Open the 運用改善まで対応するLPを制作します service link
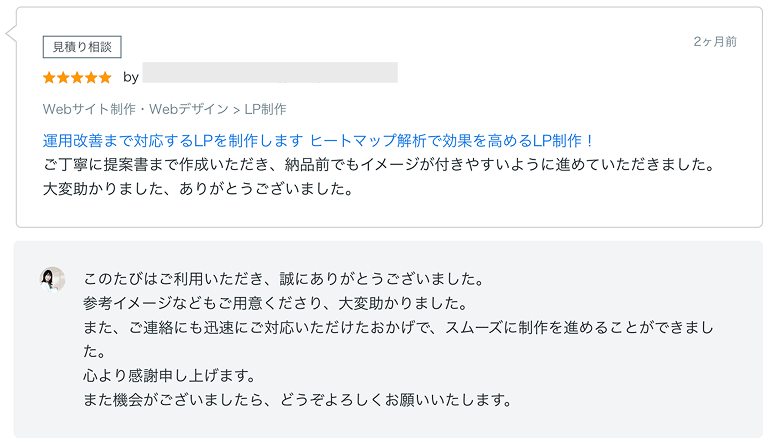The image size is (768, 446). pyautogui.click(x=172, y=140)
